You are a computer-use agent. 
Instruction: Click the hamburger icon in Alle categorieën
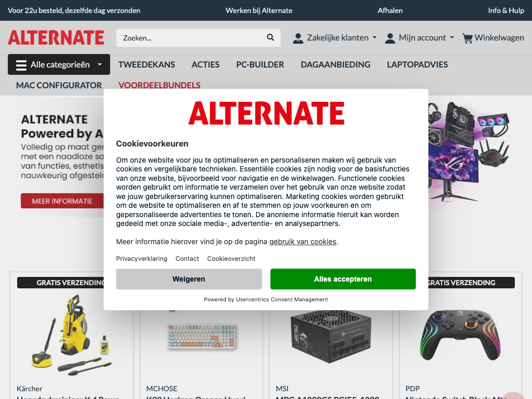(x=21, y=65)
